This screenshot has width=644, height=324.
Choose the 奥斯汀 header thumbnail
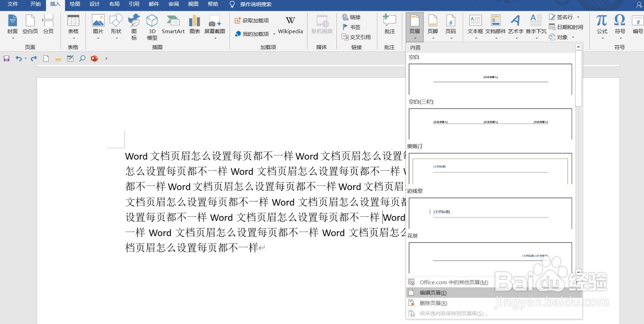(x=490, y=168)
